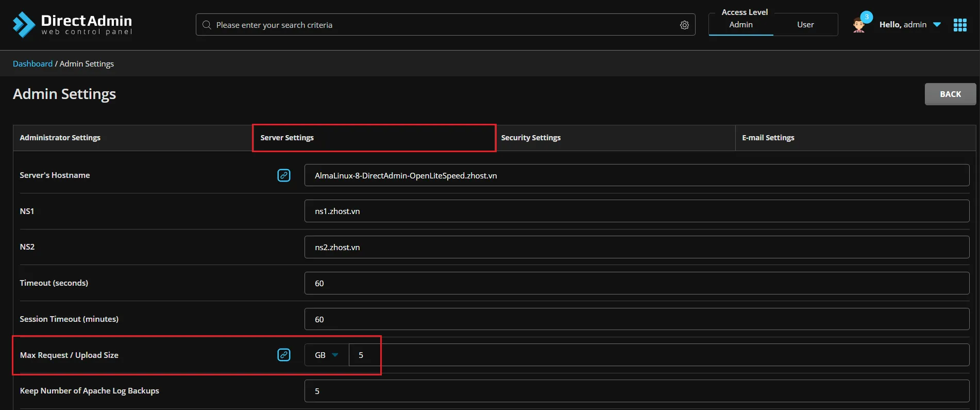Viewport: 980px width, 410px height.
Task: Click the DirectAdmin logo
Action: tap(73, 24)
